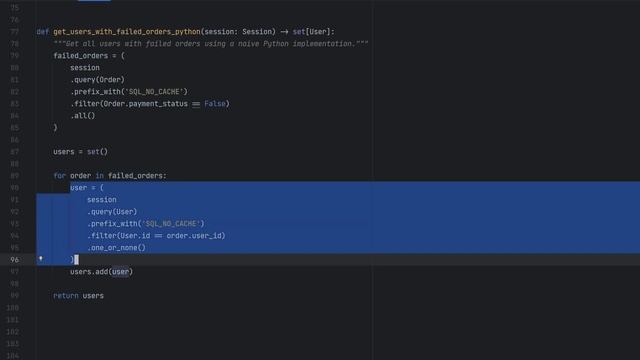Click the prefix_with call on line 93
Image resolution: width=640 pixels, height=360 pixels.
click(x=146, y=224)
